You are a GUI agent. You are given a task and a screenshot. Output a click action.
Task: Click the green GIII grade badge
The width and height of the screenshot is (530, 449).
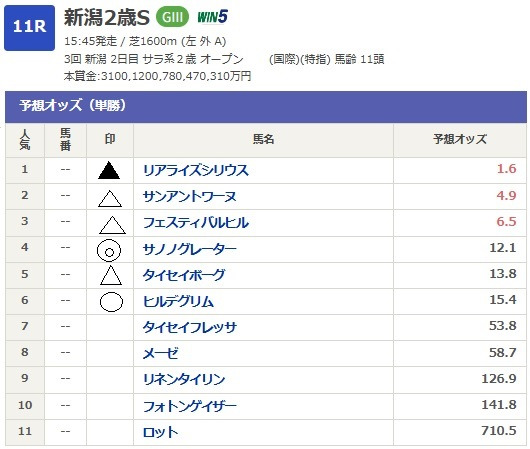coord(172,17)
